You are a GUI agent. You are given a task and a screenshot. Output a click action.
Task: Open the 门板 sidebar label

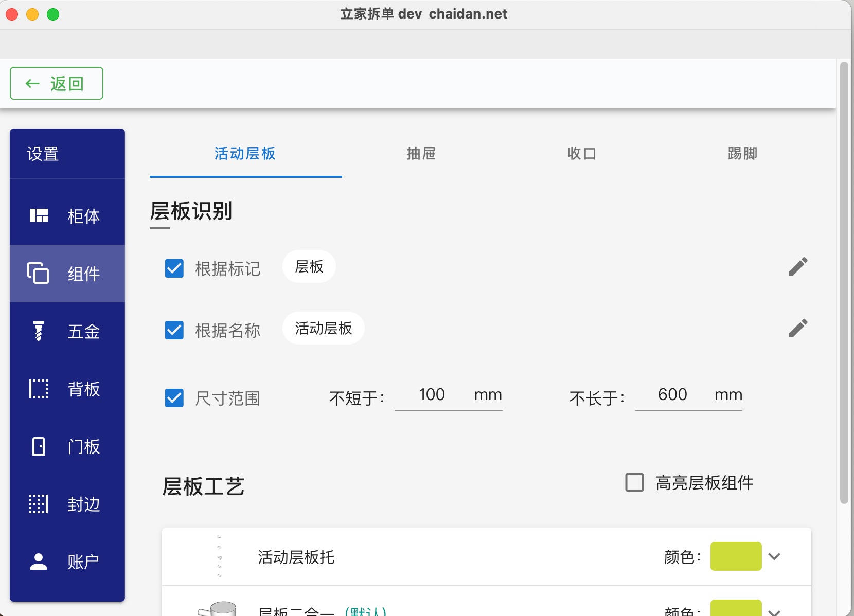tap(84, 446)
